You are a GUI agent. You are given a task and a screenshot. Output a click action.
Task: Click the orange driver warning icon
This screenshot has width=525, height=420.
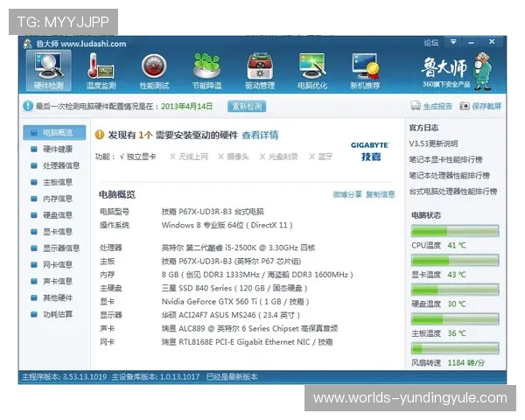coord(100,135)
